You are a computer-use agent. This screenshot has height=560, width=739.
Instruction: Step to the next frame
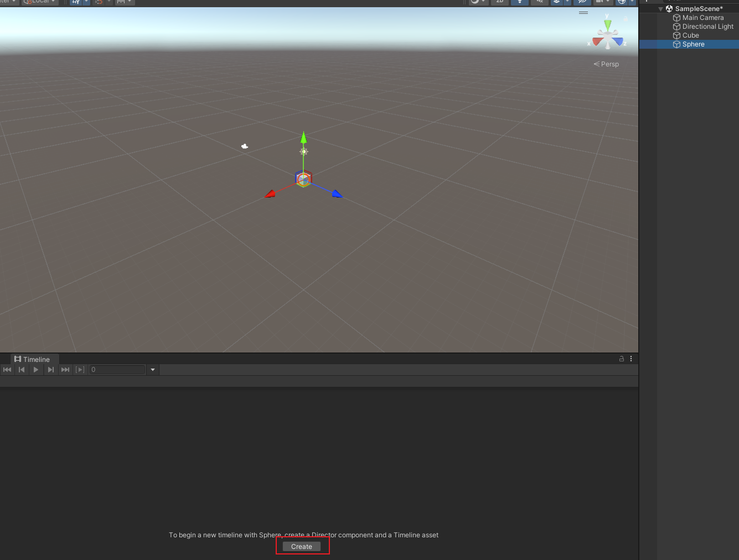coord(51,370)
